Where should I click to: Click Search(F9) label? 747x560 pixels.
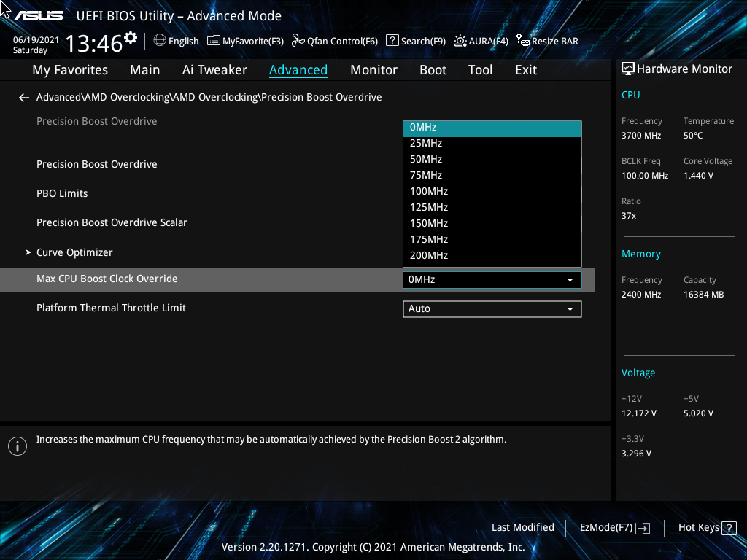point(423,42)
